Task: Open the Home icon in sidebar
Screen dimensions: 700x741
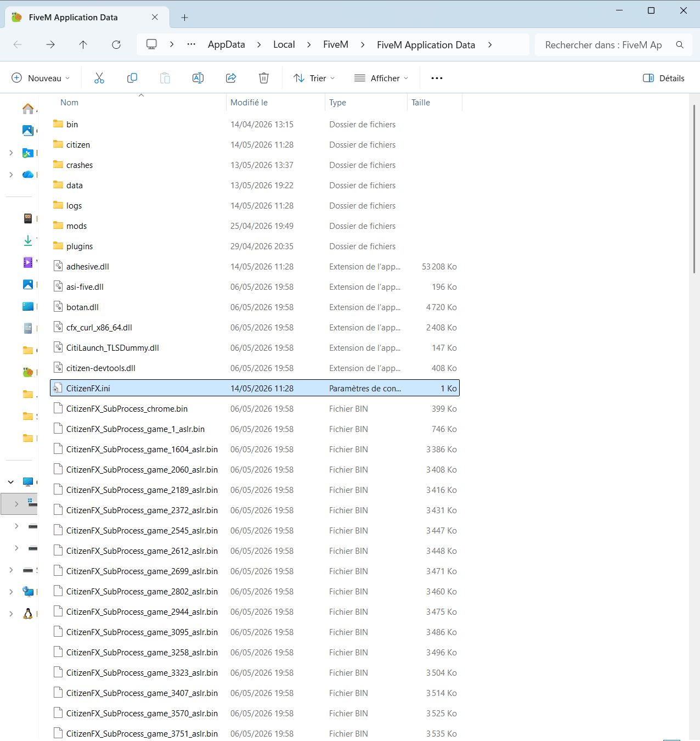Action: (28, 108)
